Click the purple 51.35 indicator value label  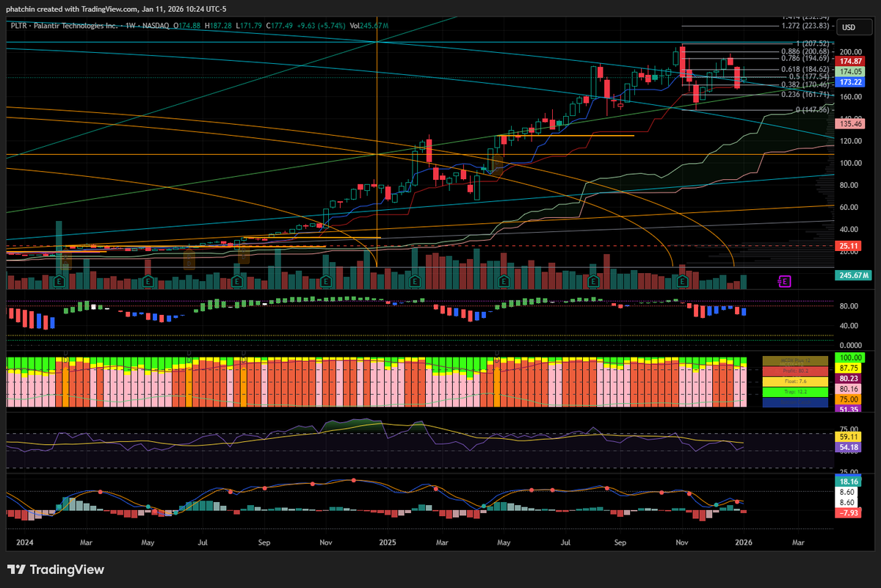click(849, 410)
